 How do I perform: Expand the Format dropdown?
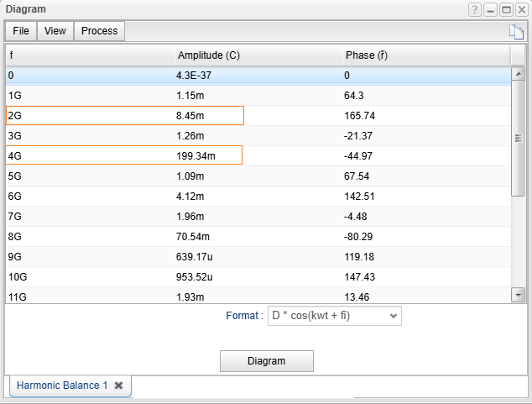[334, 316]
